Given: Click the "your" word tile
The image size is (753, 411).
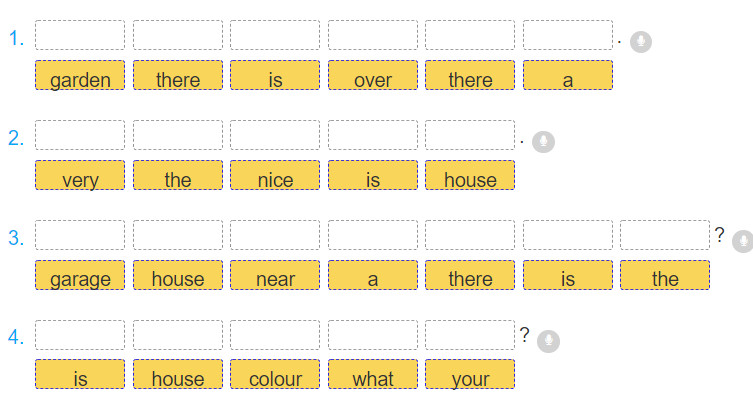Looking at the screenshot, I should pyautogui.click(x=470, y=375).
